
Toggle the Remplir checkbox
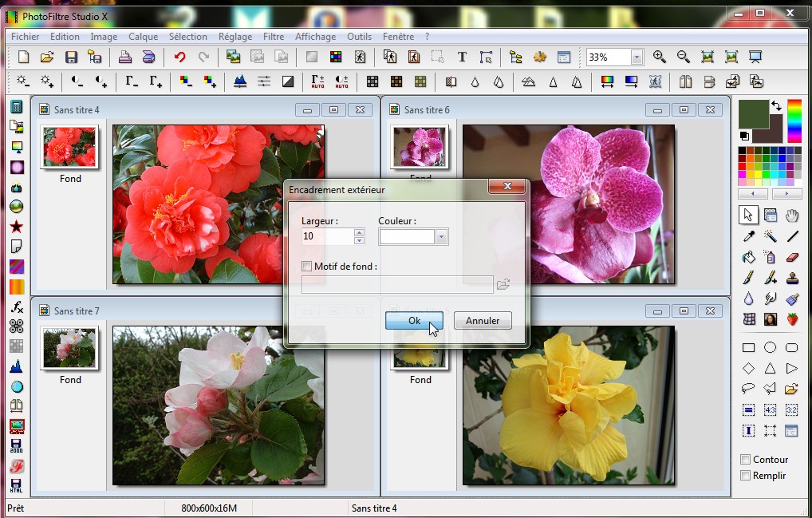pos(746,476)
